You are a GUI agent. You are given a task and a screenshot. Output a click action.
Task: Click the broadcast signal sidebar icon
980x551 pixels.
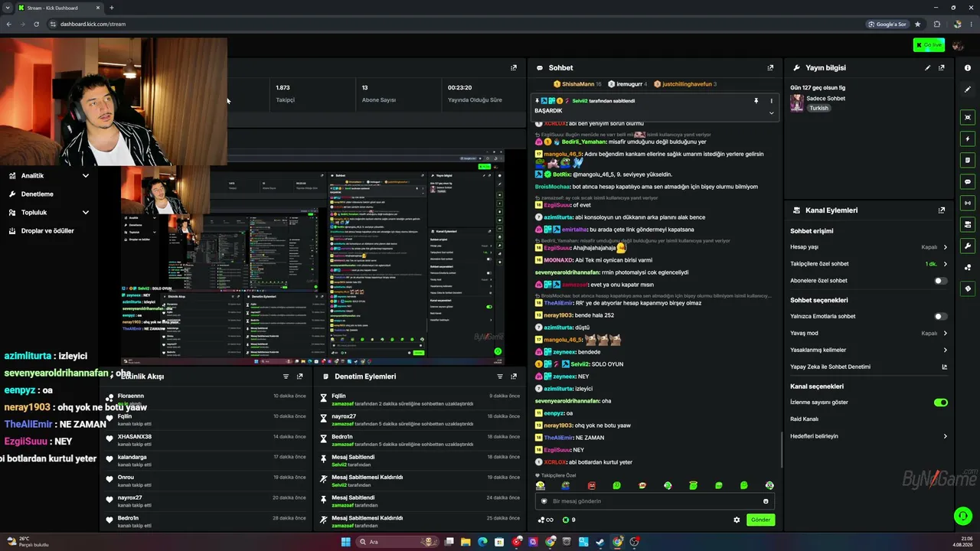(968, 204)
